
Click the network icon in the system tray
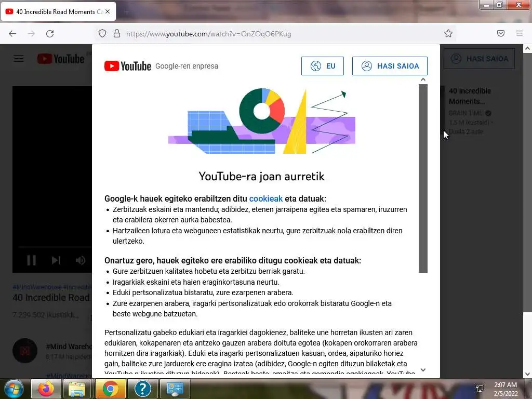480,389
